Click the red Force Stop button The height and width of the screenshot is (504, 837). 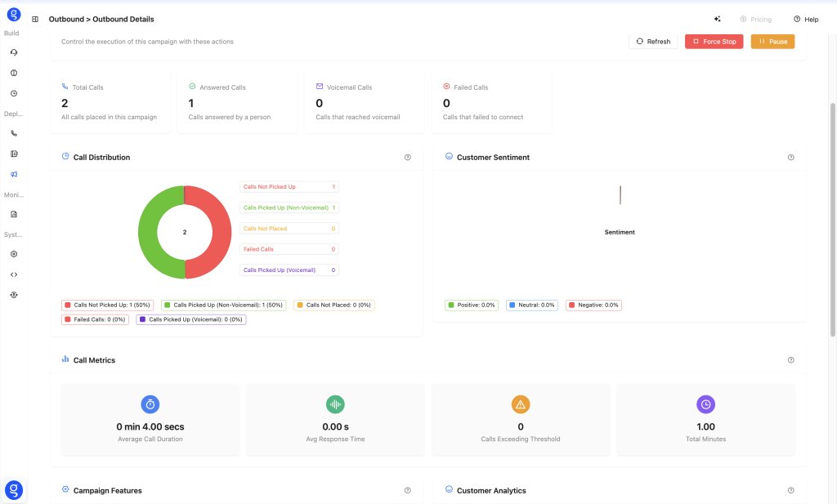coord(714,42)
